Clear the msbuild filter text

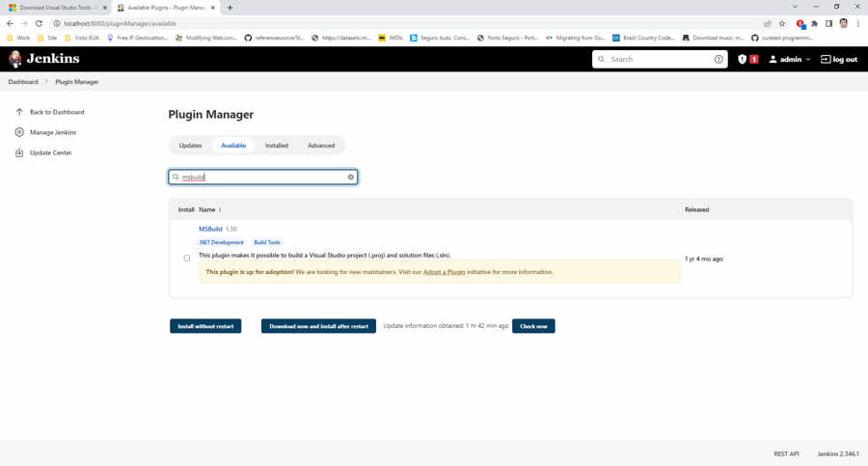[x=351, y=178]
